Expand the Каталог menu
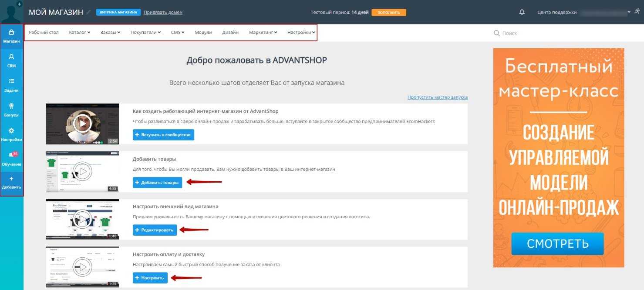The width and height of the screenshot is (644, 290). [80, 32]
